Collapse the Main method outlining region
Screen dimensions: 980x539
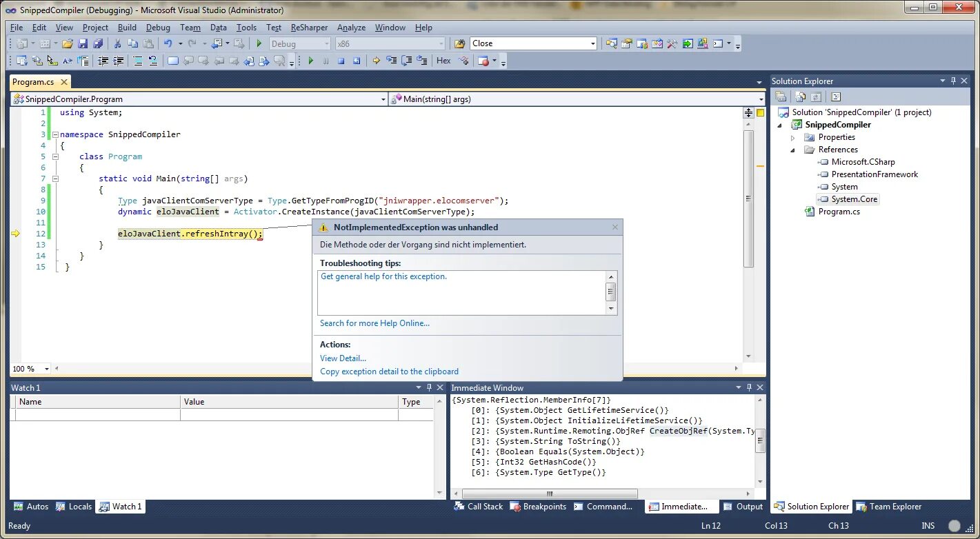point(55,179)
